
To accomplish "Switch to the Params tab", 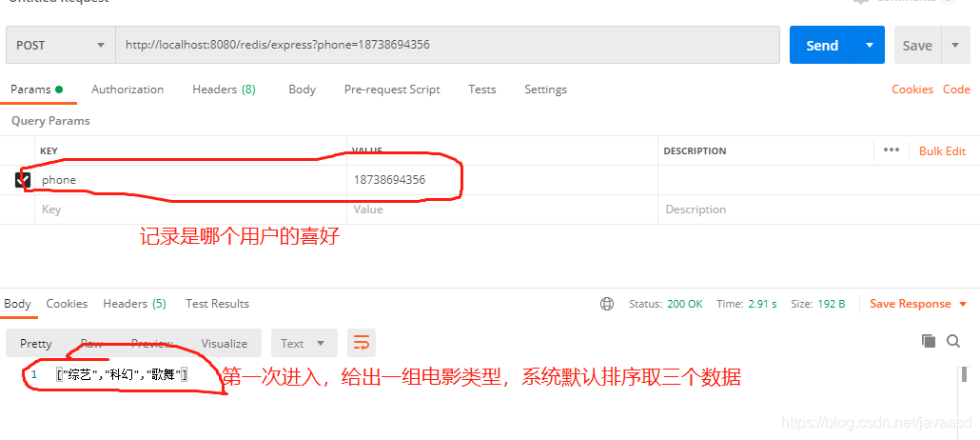I will pos(37,90).
